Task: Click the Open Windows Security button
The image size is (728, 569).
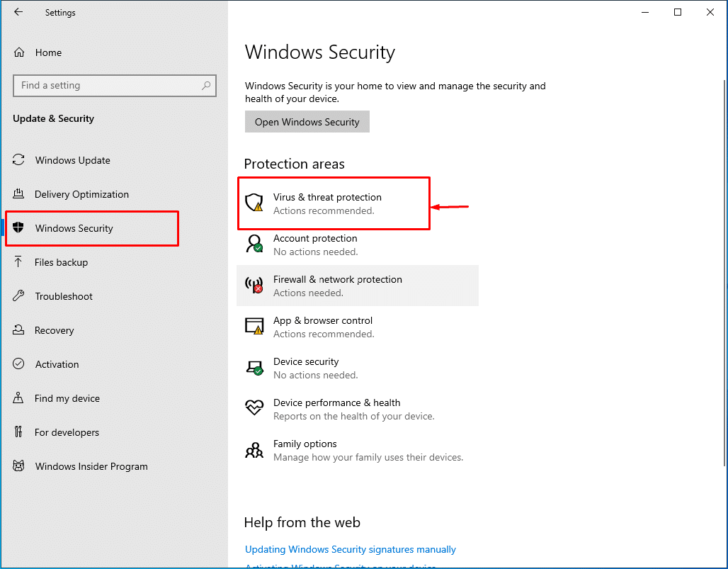Action: coord(307,122)
